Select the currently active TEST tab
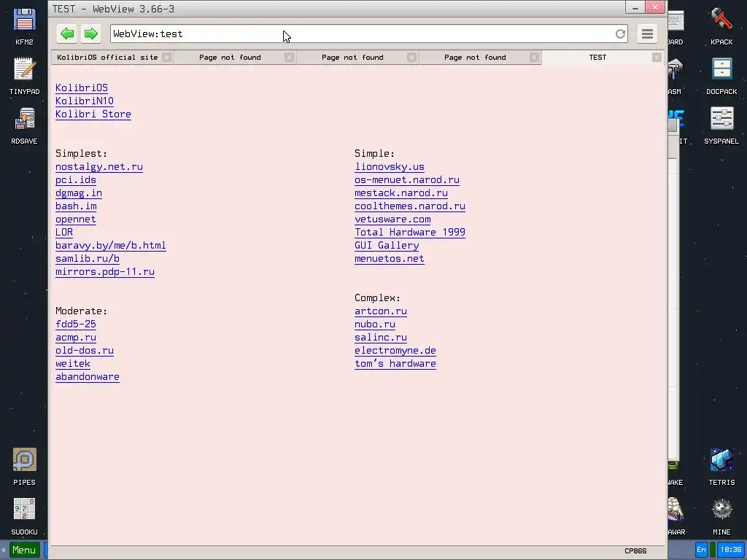 [597, 57]
